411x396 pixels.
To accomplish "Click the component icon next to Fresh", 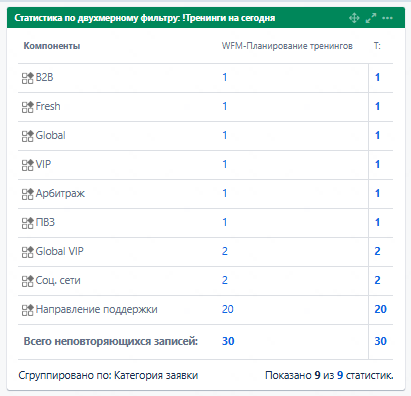I will click(x=28, y=107).
